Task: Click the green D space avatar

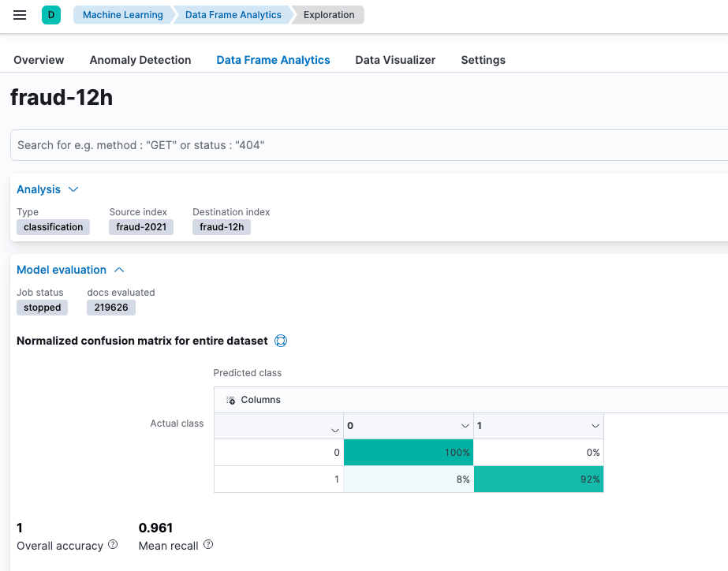Action: [x=51, y=15]
